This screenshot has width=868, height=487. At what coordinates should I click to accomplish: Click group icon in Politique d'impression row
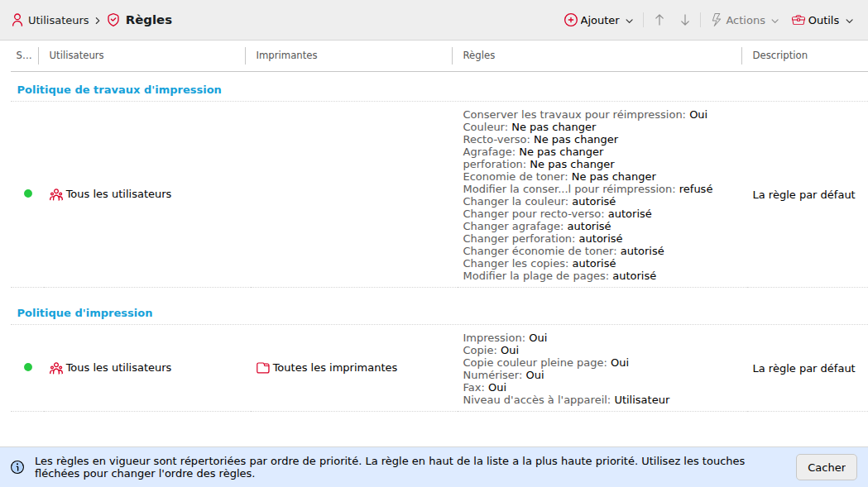pos(56,368)
